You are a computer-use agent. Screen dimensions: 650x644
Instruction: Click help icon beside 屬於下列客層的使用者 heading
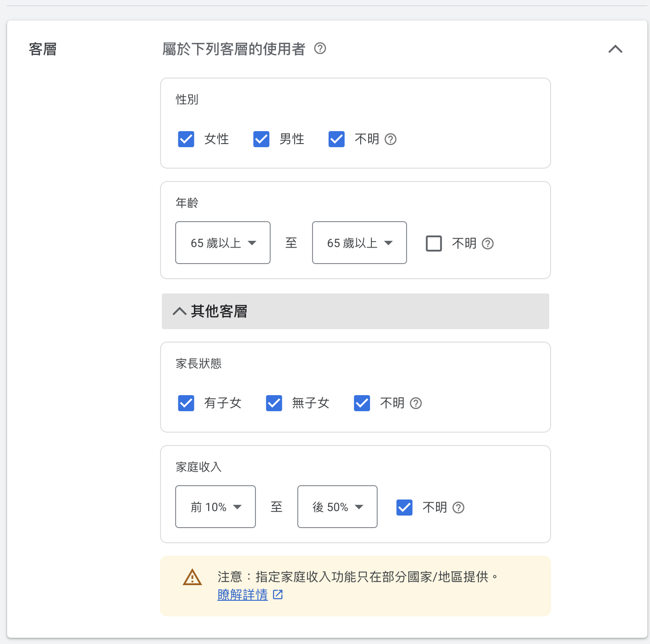(320, 48)
